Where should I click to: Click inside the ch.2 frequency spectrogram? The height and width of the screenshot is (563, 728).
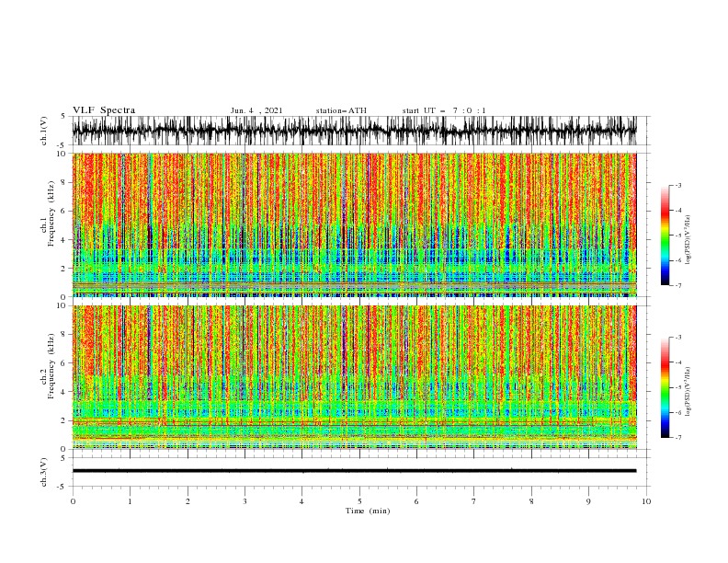point(354,377)
